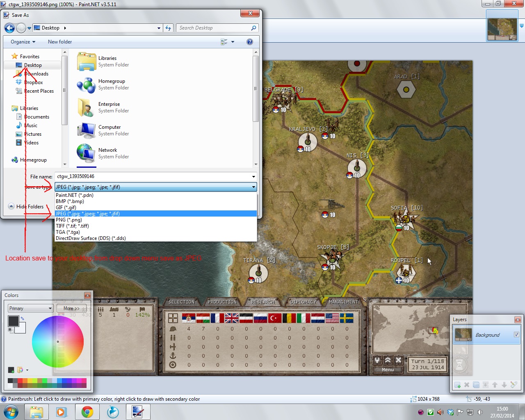
Task: Select the primary color swatch
Action: tap(13, 321)
